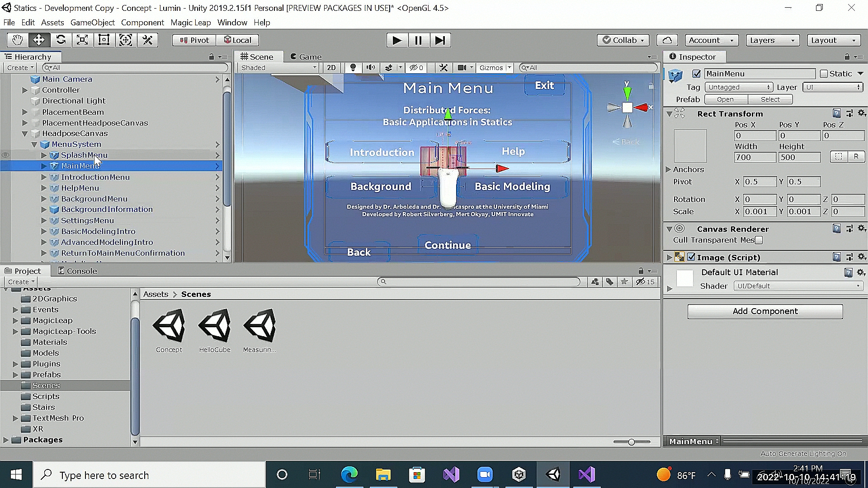
Task: Open the Layers dropdown
Action: (772, 40)
